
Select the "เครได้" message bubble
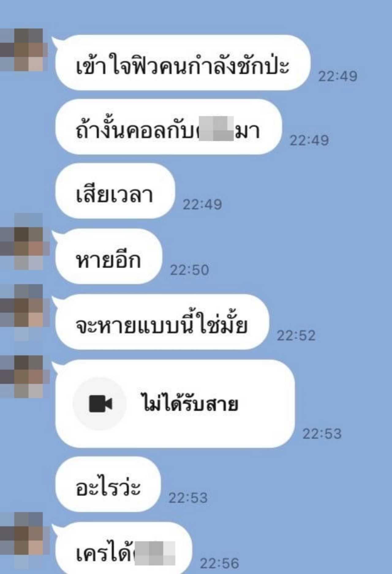[123, 548]
